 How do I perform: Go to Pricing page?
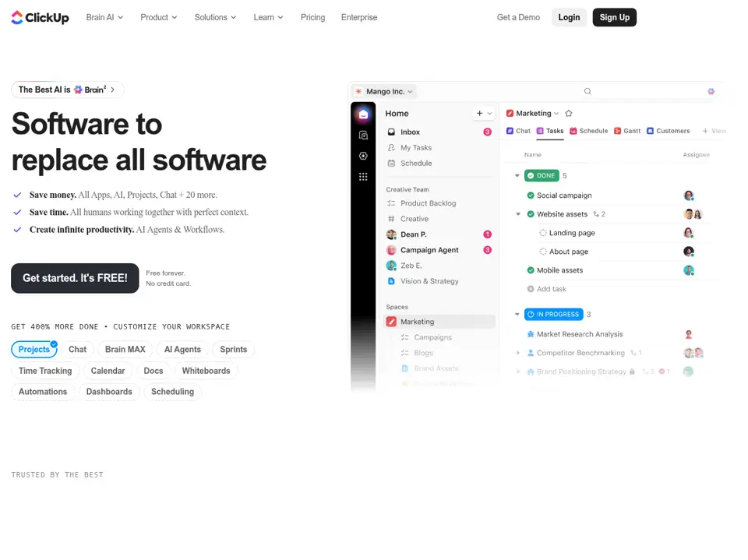coord(312,17)
